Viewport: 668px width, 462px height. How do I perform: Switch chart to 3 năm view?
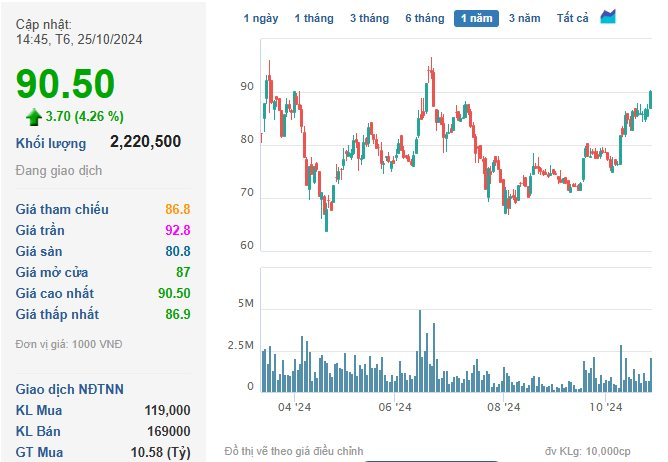(x=525, y=18)
